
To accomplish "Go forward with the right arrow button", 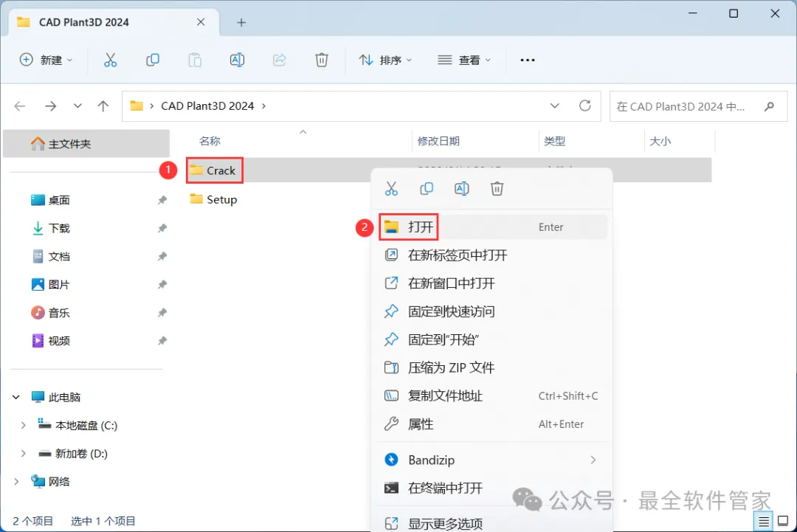I will (50, 106).
